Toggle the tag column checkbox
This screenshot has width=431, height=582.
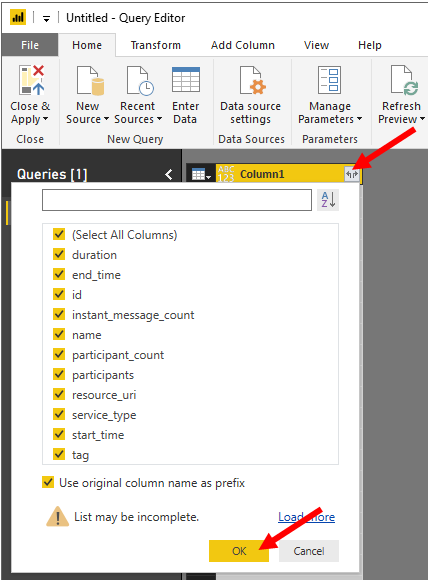tap(59, 454)
